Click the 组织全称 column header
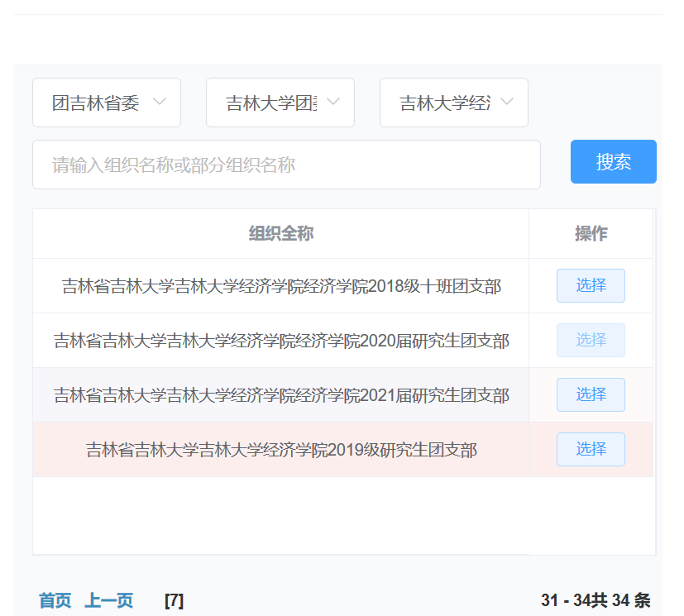684x616 pixels. click(281, 234)
